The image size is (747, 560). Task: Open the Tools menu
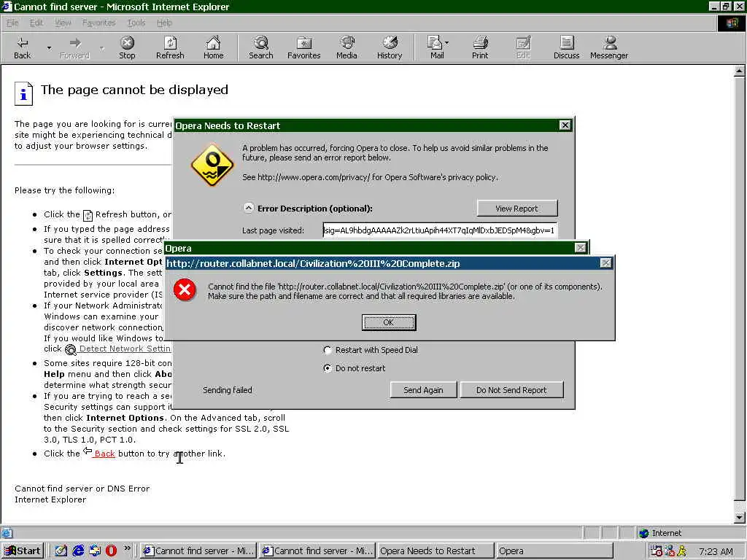click(x=136, y=23)
